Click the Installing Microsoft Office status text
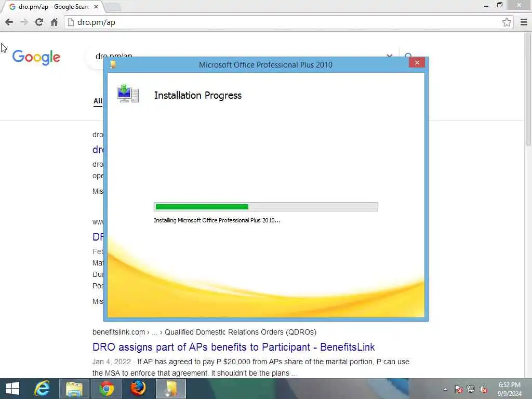 coord(217,220)
